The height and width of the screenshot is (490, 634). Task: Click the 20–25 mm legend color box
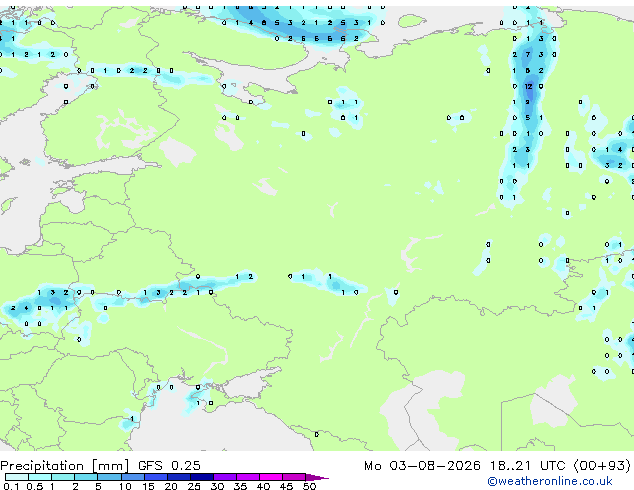tap(179, 477)
